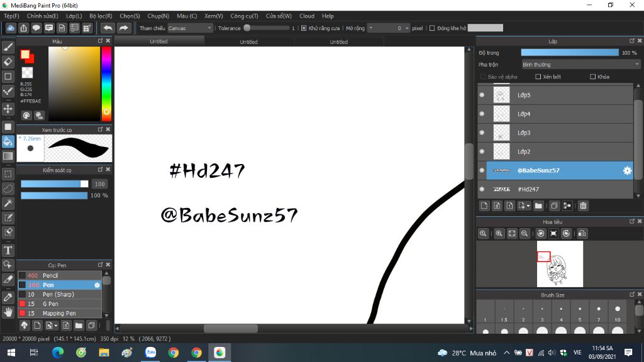Click the Redo arrow
The image size is (644, 362).
pos(123,28)
